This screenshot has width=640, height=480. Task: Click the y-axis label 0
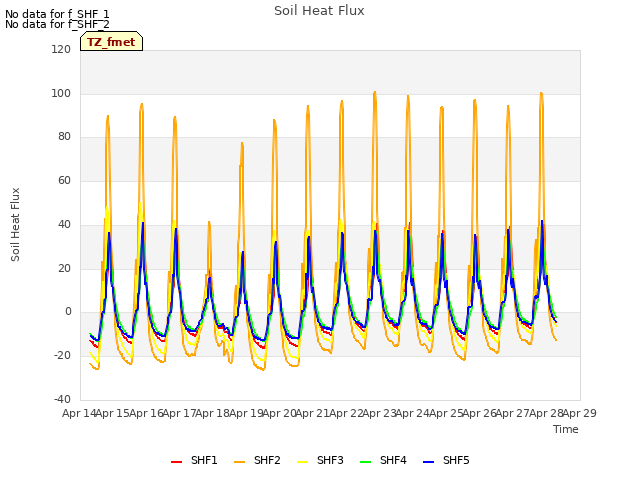click(x=68, y=312)
